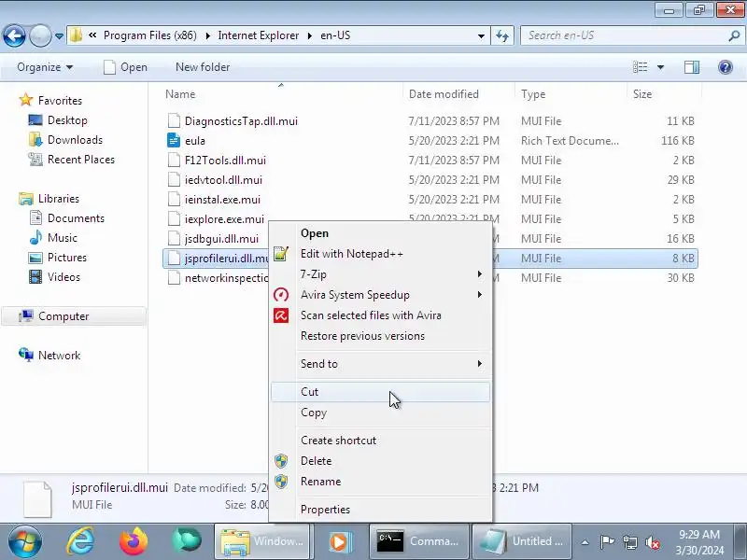Open the Windows Start menu
747x560 pixels.
pyautogui.click(x=25, y=541)
